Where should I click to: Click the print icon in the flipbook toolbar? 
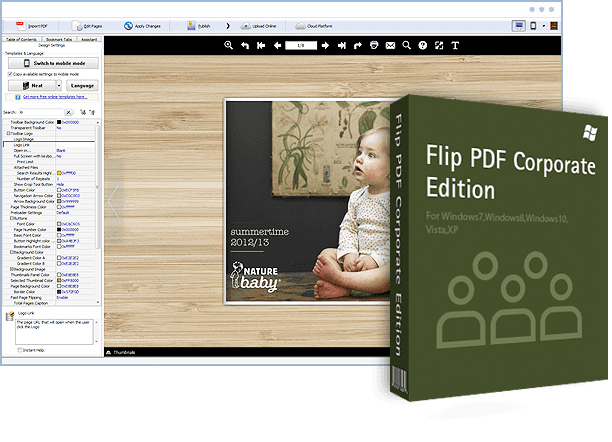374,45
